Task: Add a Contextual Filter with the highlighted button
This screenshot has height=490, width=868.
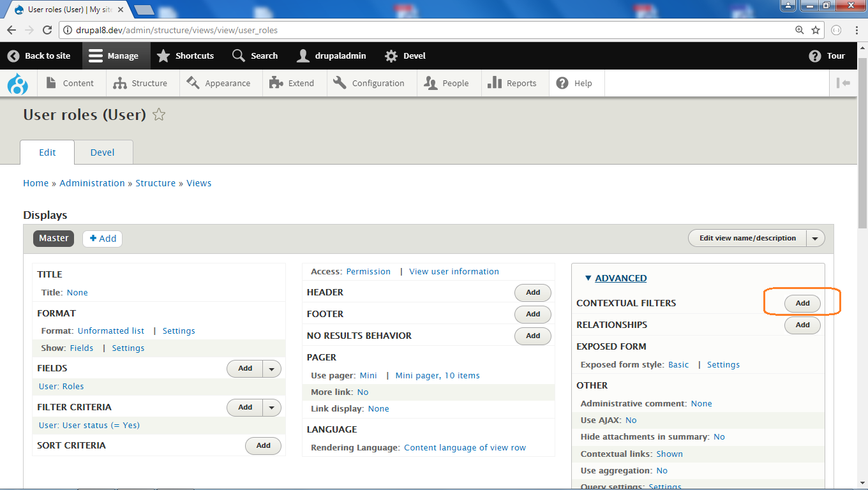Action: click(802, 303)
